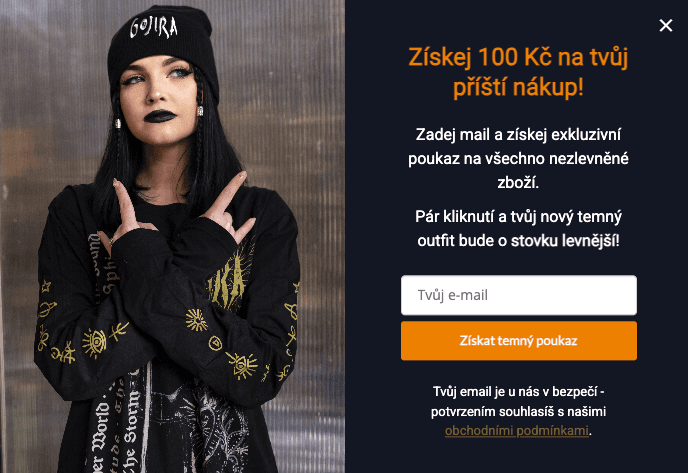Click the eye symbol near the right elbow

[x=242, y=365]
